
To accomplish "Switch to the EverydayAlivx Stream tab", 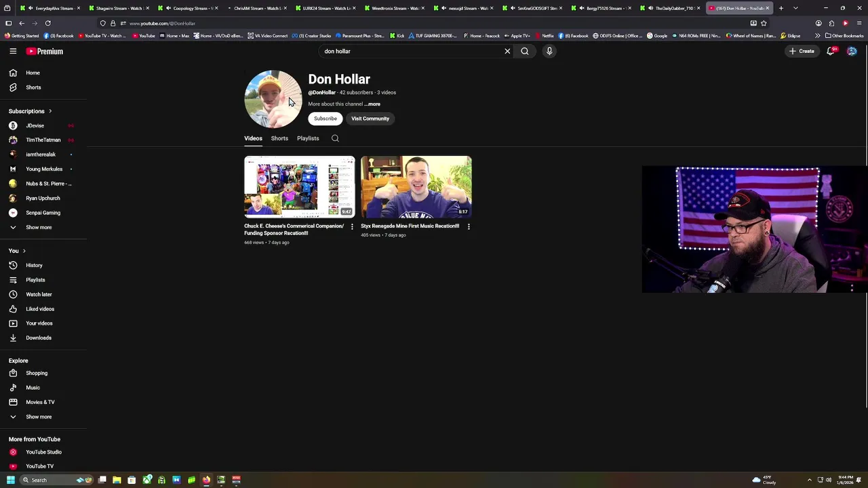I will tap(50, 8).
